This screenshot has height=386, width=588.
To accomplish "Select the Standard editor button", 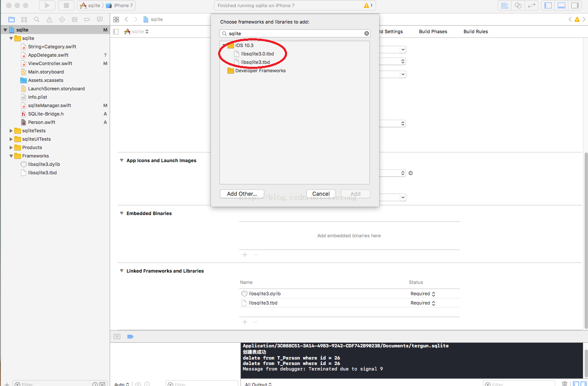I will 504,5.
